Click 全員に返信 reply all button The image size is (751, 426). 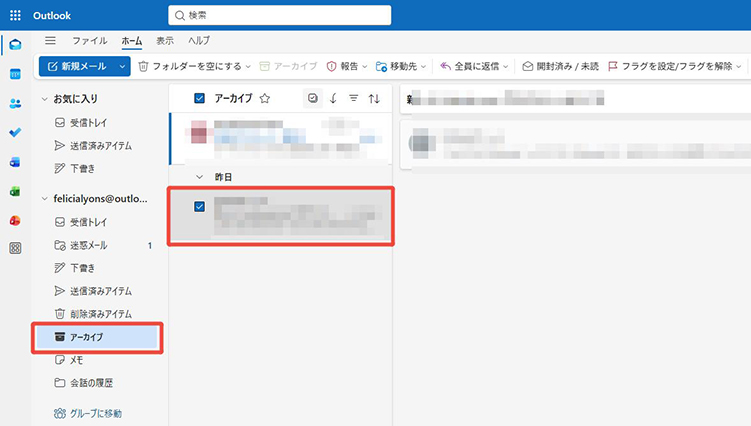point(469,66)
